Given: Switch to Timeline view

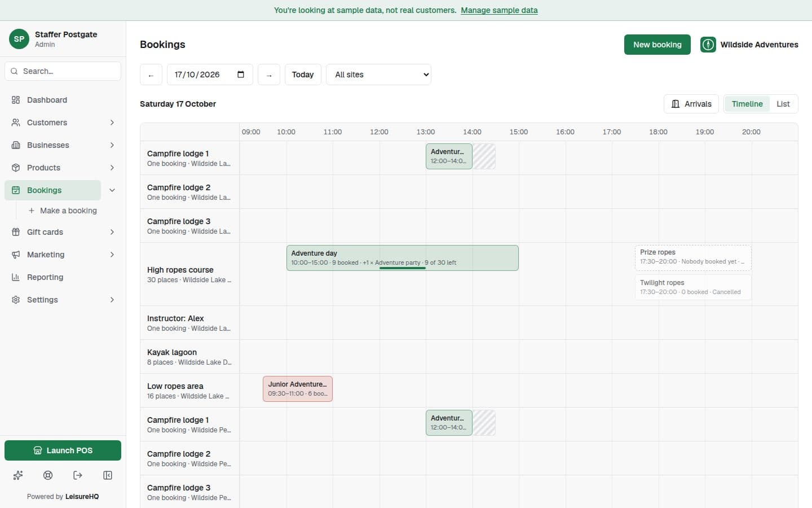Looking at the screenshot, I should pos(747,104).
